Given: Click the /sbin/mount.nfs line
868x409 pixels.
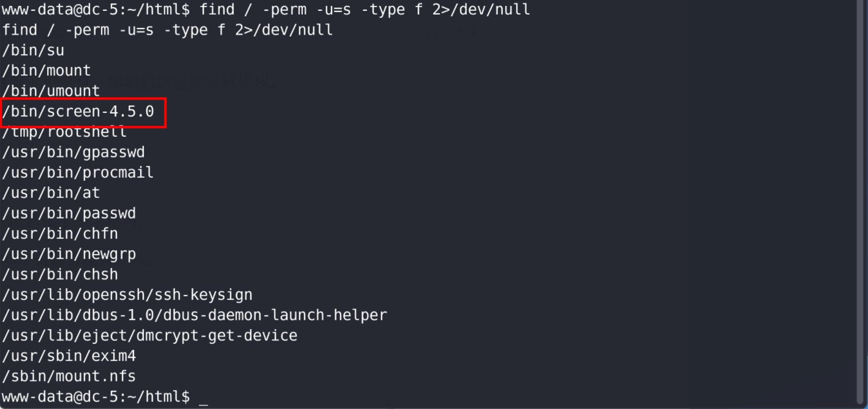Looking at the screenshot, I should click(x=69, y=376).
